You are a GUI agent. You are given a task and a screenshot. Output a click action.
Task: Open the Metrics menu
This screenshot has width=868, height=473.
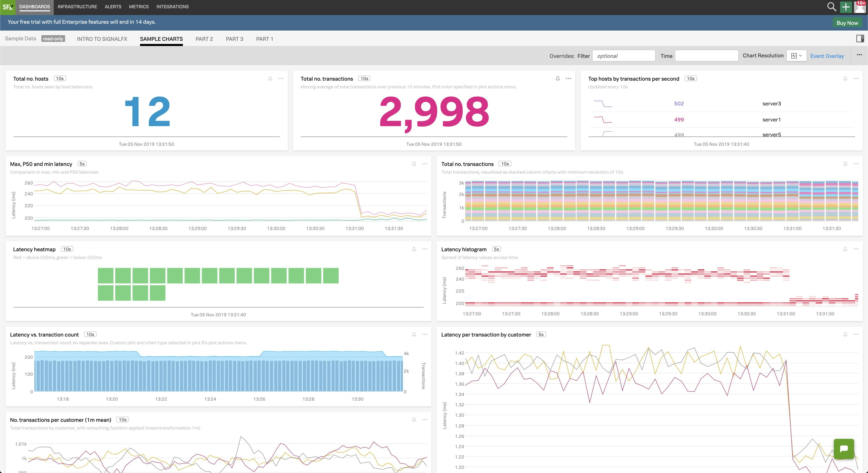click(x=139, y=7)
